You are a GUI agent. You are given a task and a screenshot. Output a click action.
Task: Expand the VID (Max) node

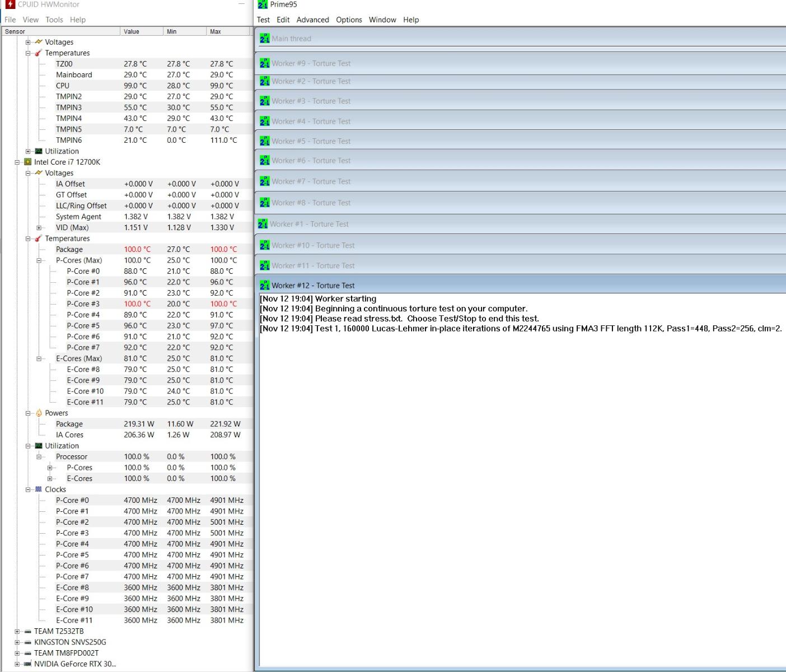click(x=39, y=228)
